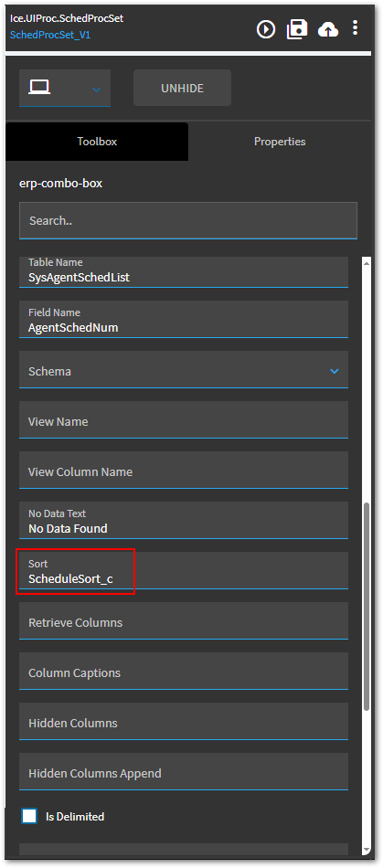Click the Field Name AgentSchedNum field
The image size is (383, 868).
[184, 320]
